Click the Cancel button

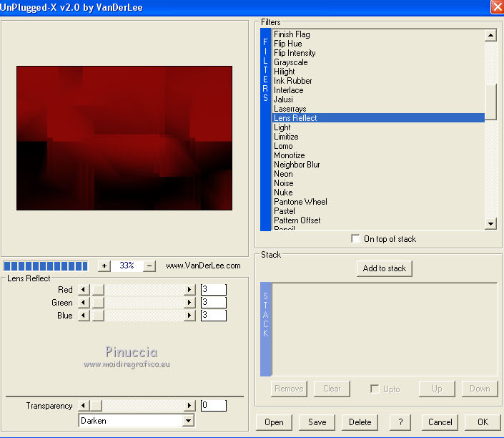coord(440,422)
